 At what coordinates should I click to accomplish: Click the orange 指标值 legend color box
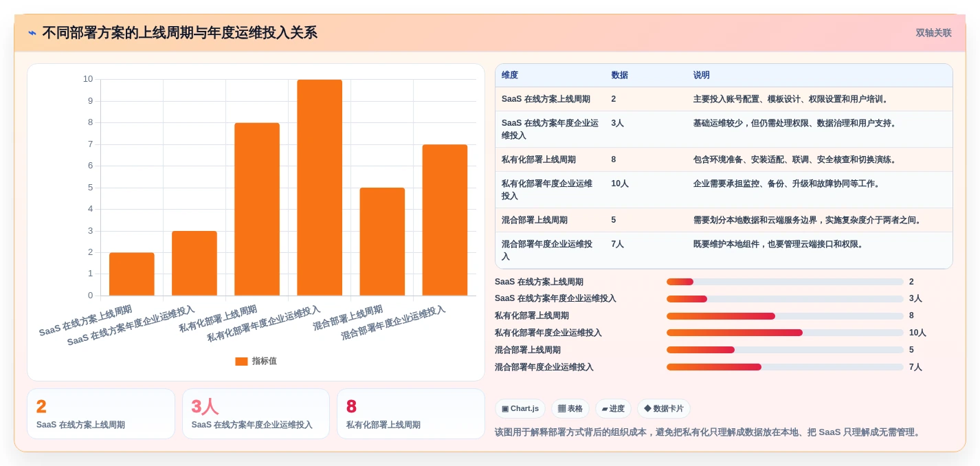(x=241, y=361)
